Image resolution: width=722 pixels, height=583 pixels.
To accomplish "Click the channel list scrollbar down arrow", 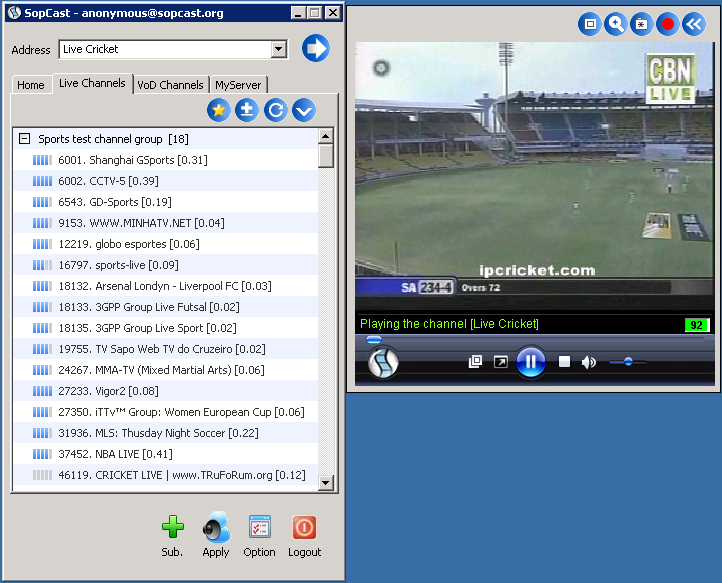I will (326, 483).
